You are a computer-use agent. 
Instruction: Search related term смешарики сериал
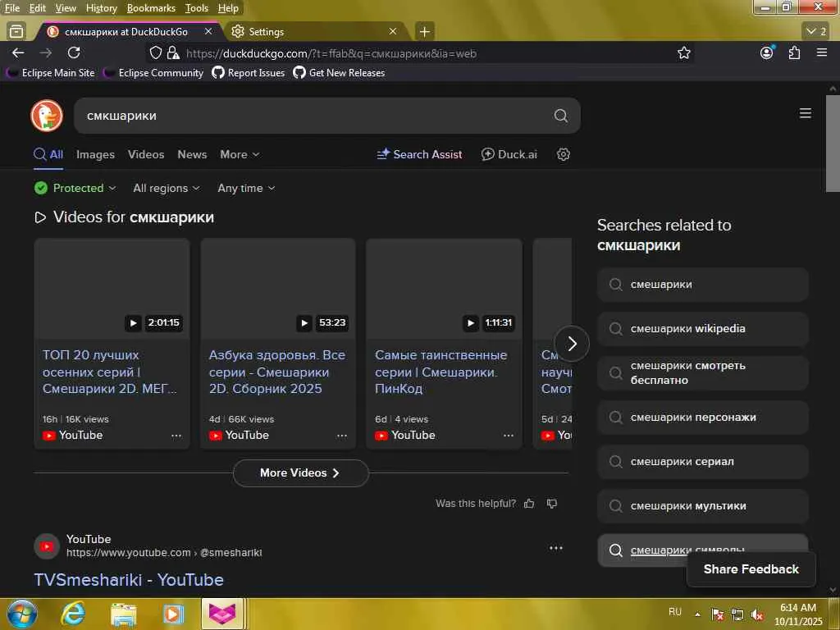[x=702, y=462]
